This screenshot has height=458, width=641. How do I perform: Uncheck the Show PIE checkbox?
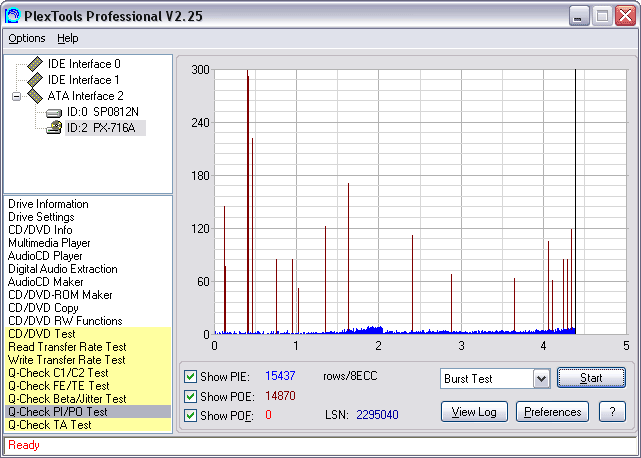click(x=190, y=377)
